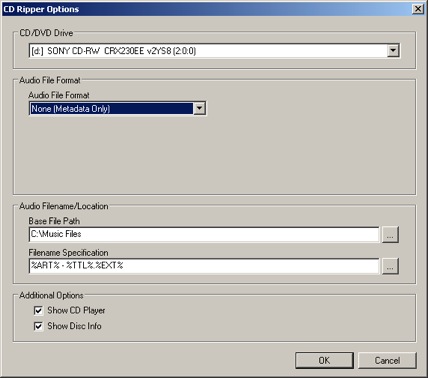Click the CD Ripper Options title bar
429x378 pixels.
click(213, 9)
